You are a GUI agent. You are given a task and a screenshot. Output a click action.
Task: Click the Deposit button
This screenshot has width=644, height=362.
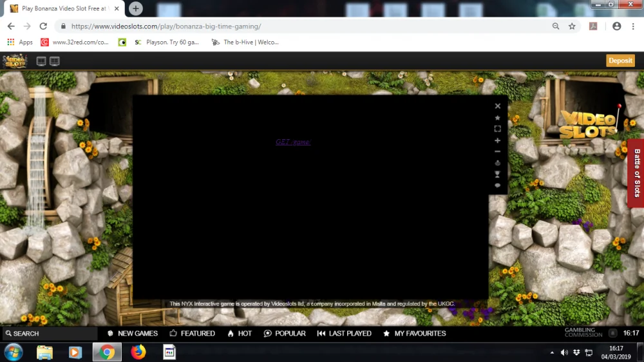point(620,61)
